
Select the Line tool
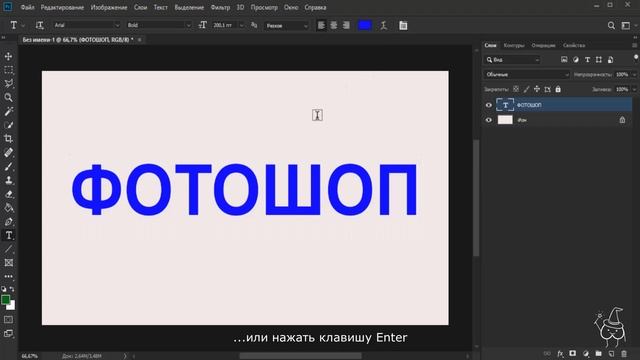(x=8, y=249)
